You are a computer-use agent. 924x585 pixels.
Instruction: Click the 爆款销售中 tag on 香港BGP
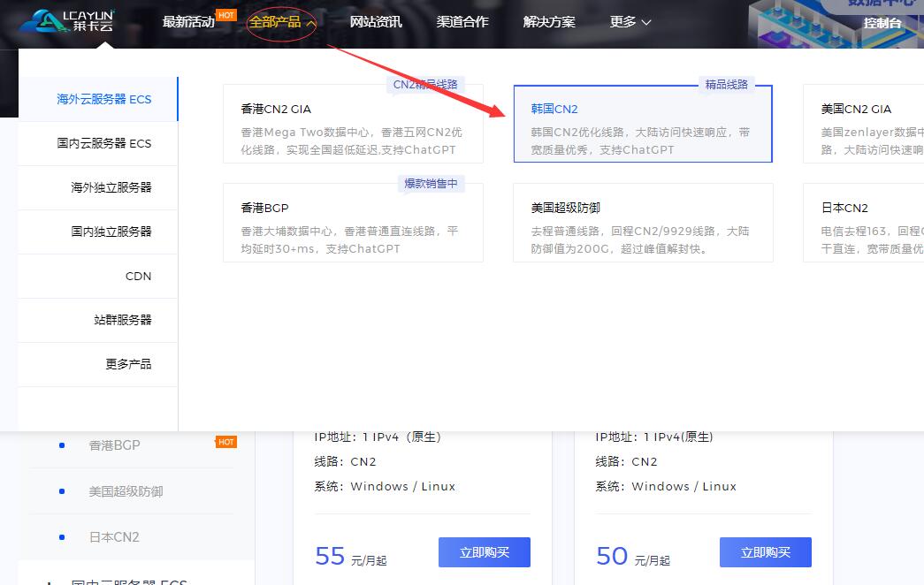tap(431, 184)
